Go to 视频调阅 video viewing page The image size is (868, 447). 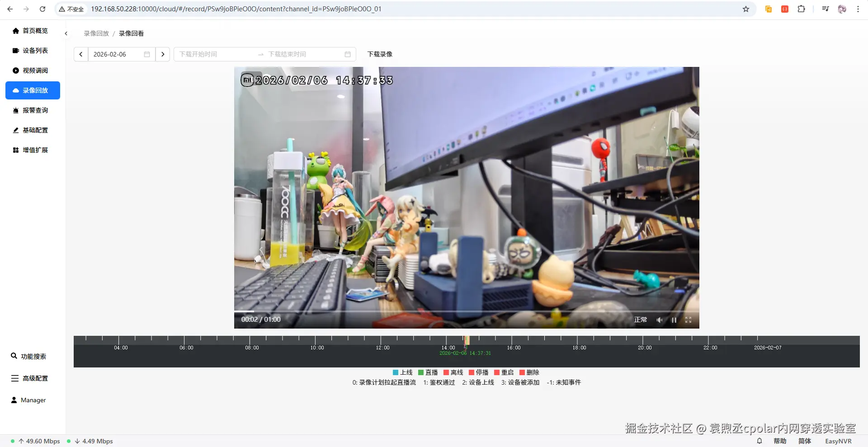point(30,71)
